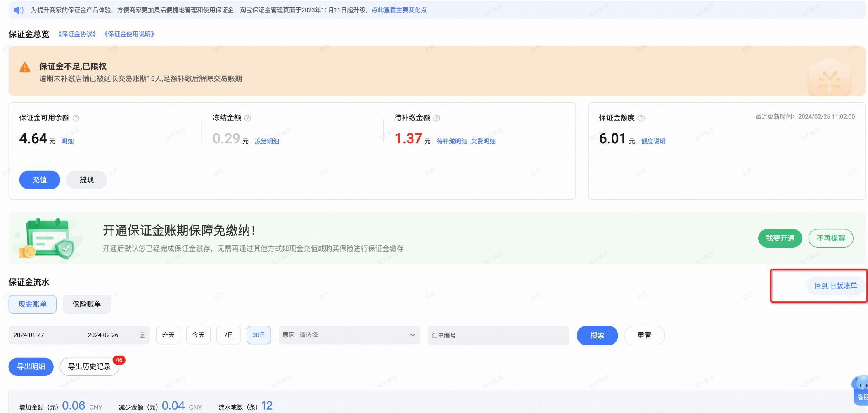Image resolution: width=868 pixels, height=413 pixels.
Task: Click the blue 充值 button
Action: coord(40,180)
